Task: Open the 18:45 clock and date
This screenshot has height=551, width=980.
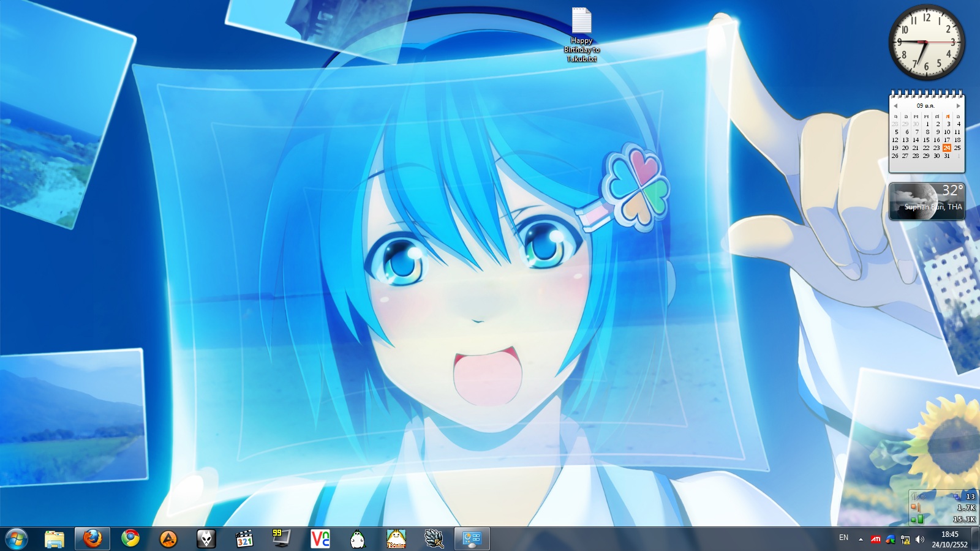Action: pos(950,539)
